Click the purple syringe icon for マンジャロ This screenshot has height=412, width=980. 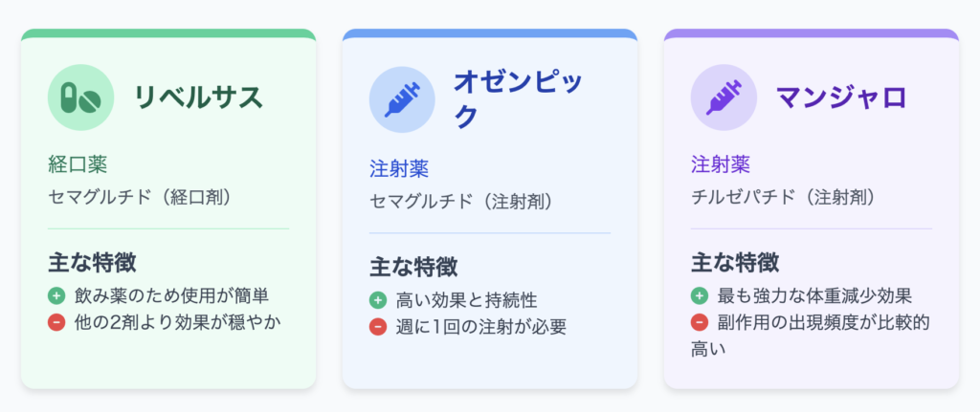pos(724,98)
